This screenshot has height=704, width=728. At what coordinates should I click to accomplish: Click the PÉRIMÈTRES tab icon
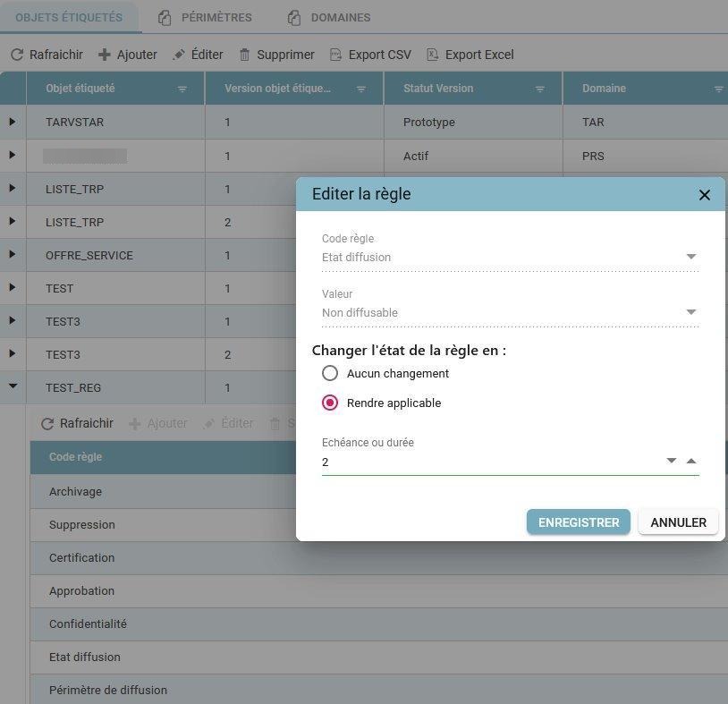(x=165, y=18)
